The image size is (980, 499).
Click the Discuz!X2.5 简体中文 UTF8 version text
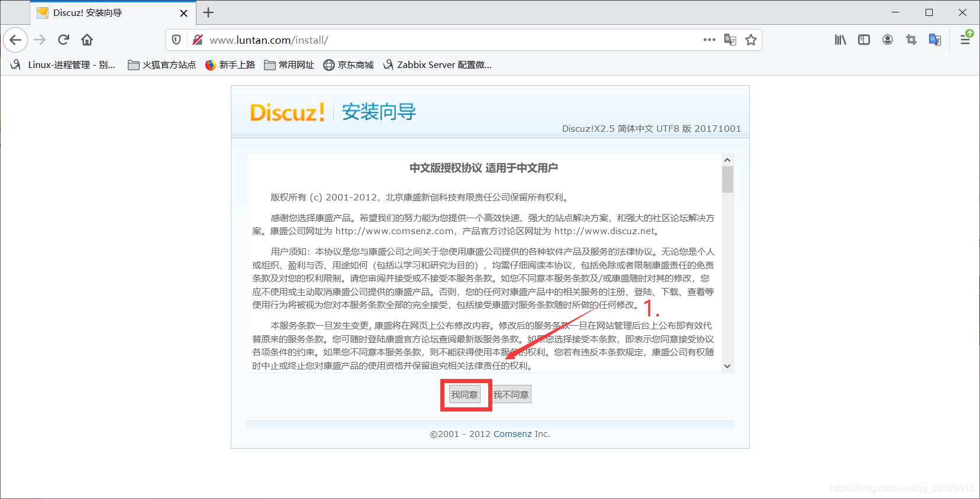coord(652,129)
